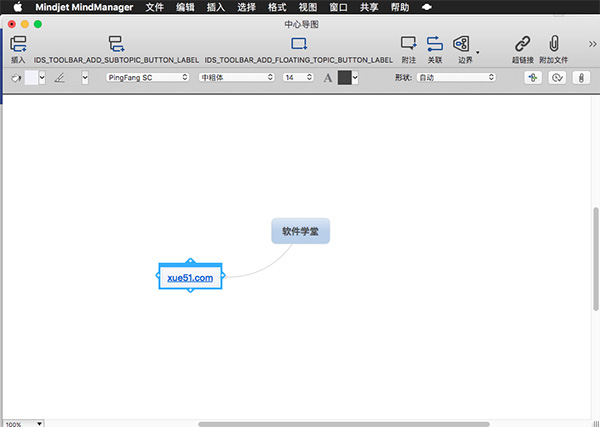The image size is (600, 427).
Task: Click the horizontal scrollbar thumb
Action: pos(344,424)
